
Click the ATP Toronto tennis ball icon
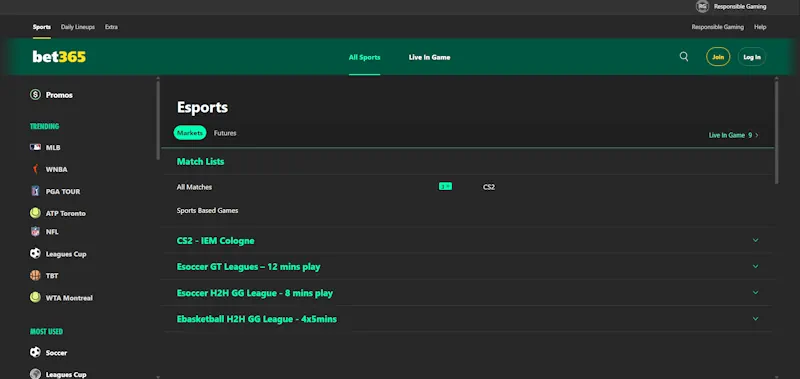click(35, 213)
